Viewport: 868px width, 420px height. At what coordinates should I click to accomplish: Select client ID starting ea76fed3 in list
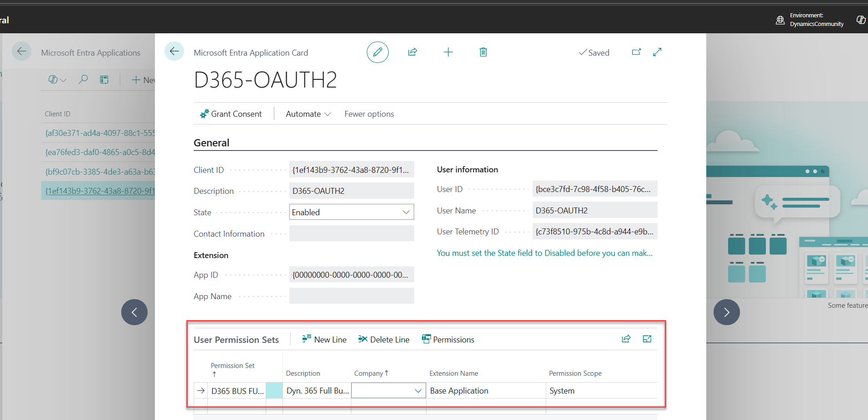pyautogui.click(x=100, y=152)
